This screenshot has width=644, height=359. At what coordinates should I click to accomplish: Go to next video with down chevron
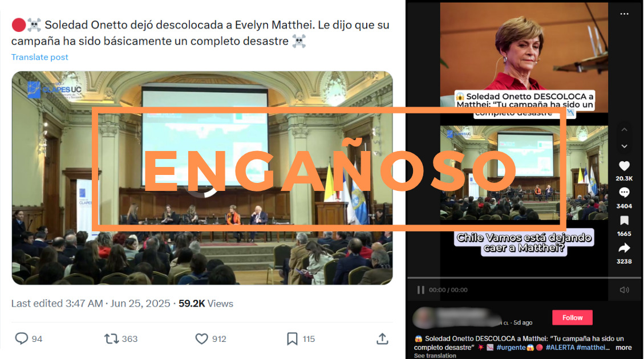coord(624,146)
